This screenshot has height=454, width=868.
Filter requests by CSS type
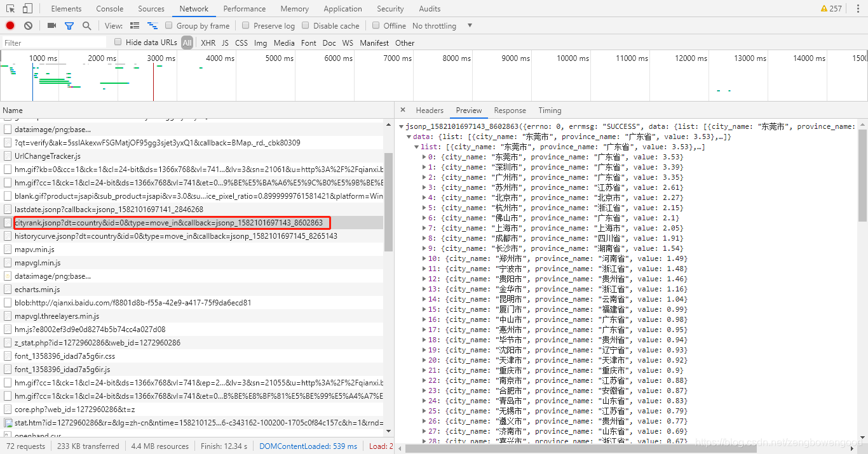(241, 43)
